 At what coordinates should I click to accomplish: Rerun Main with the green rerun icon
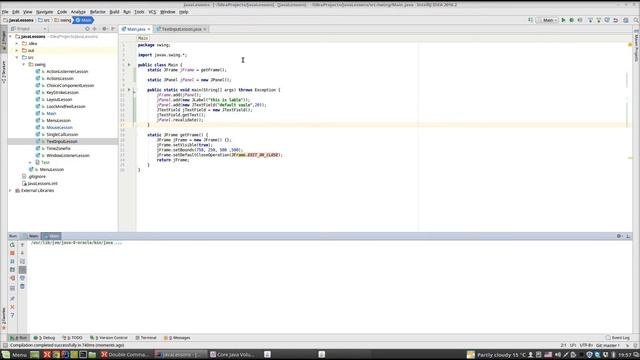12,245
